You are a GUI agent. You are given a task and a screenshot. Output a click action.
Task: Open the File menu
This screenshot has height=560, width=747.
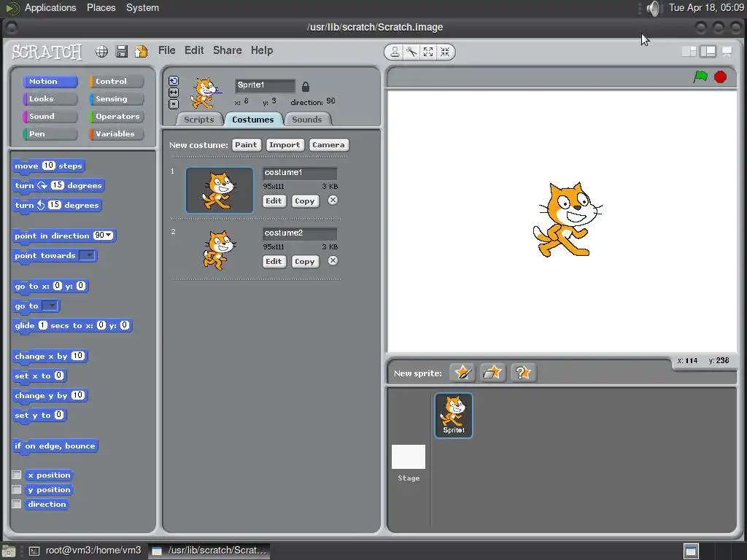167,50
